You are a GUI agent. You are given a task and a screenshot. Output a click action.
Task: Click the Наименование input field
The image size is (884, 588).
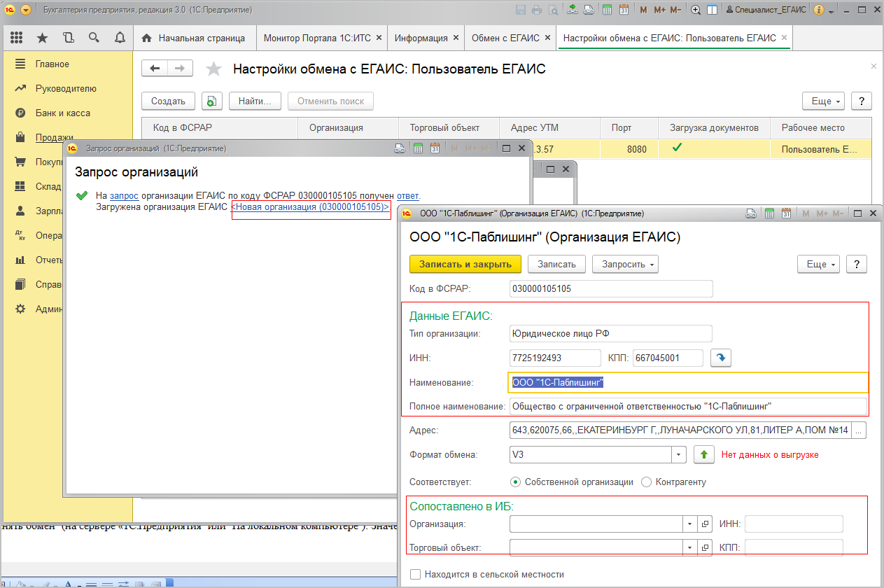pyautogui.click(x=687, y=382)
